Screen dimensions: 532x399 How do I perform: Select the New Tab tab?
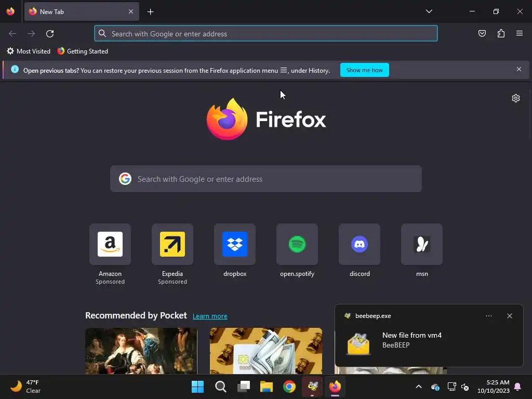[82, 11]
